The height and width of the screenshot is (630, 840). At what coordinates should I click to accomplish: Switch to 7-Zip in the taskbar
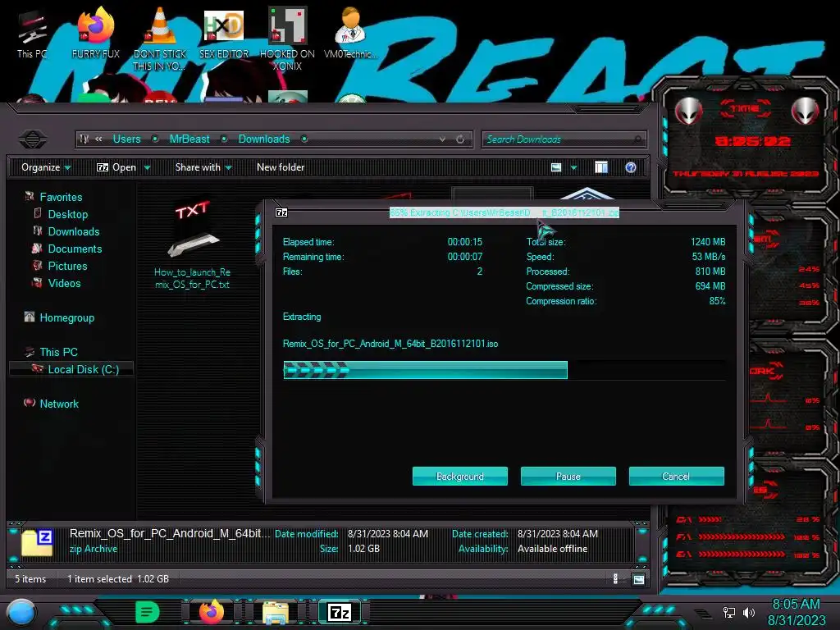[x=340, y=612]
